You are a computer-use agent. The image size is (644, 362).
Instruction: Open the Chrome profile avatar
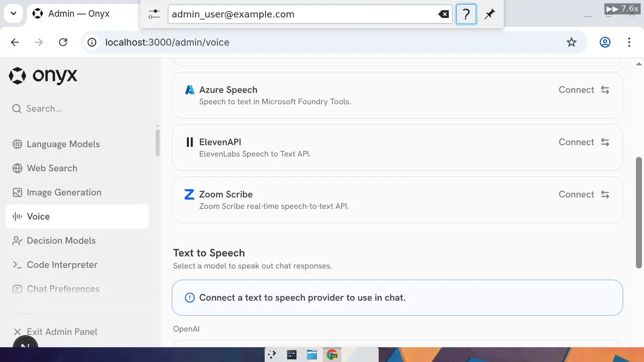pyautogui.click(x=605, y=42)
